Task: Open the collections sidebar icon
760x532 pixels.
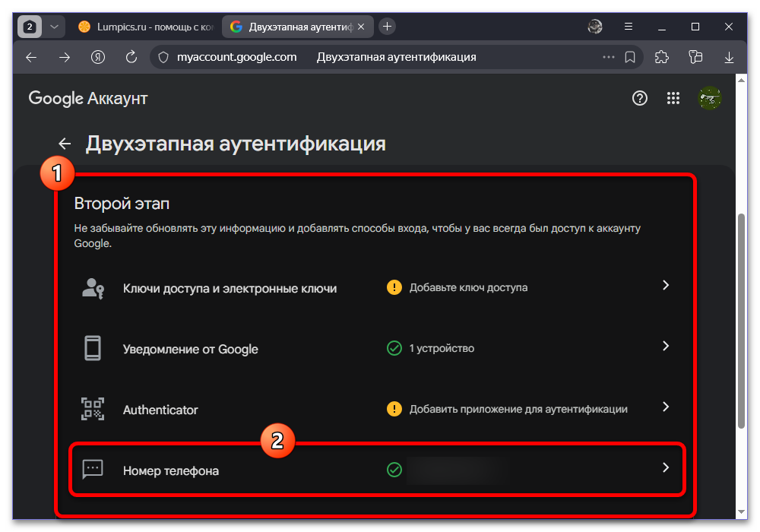Action: click(695, 57)
